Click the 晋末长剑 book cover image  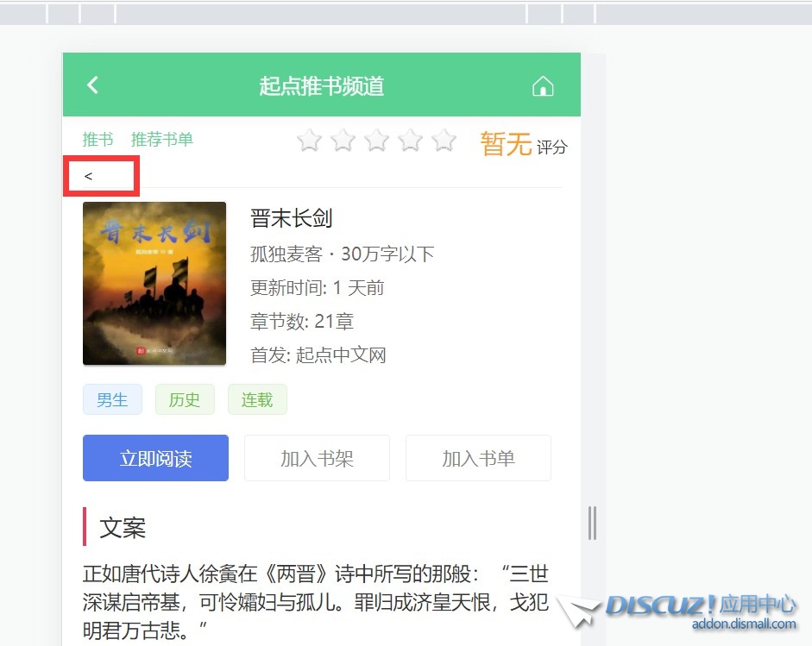[154, 283]
